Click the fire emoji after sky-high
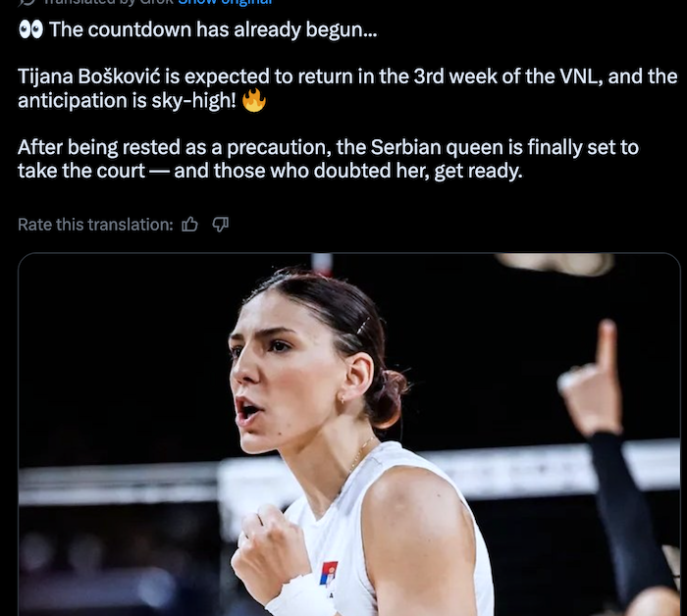The width and height of the screenshot is (687, 616). (254, 100)
